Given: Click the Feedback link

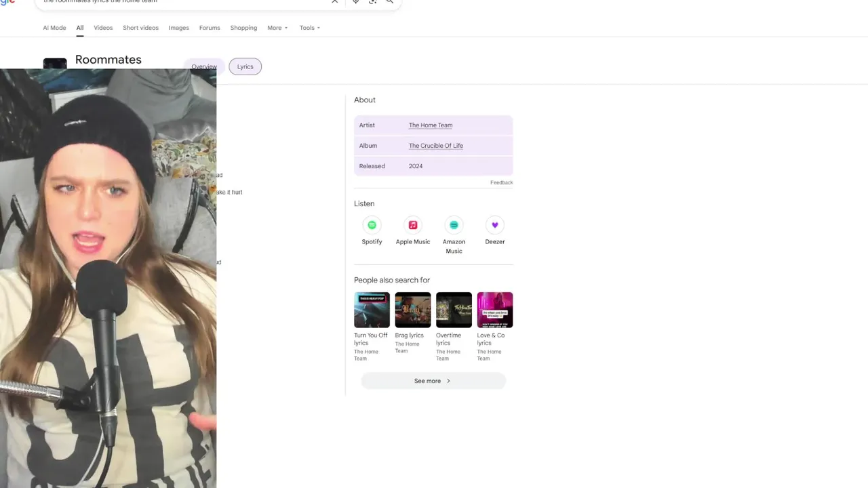Looking at the screenshot, I should pyautogui.click(x=502, y=182).
